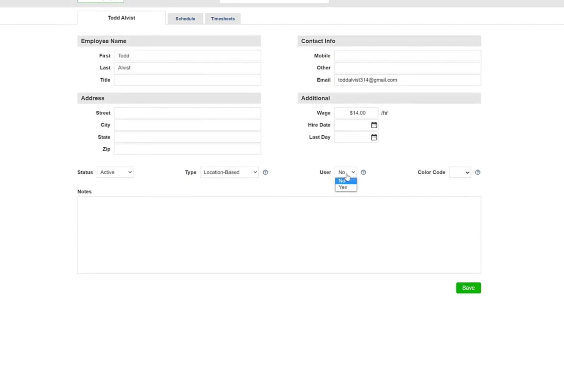Image resolution: width=564 pixels, height=392 pixels.
Task: Click the Title input field
Action: 188,80
